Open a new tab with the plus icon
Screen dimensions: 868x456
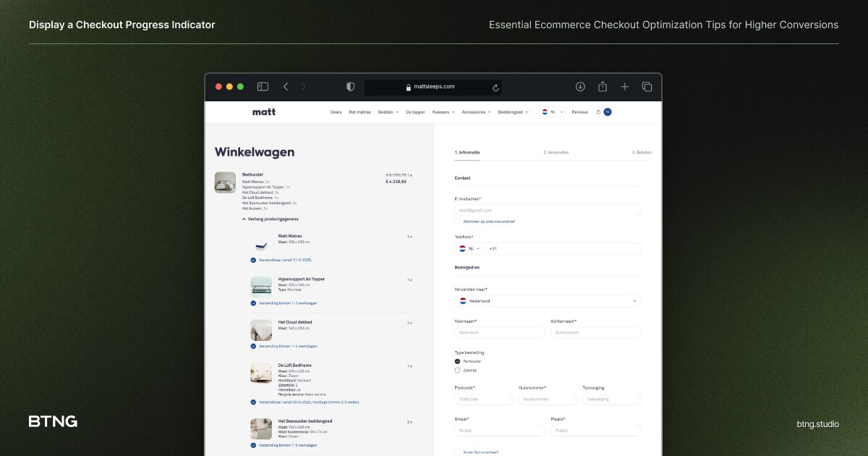coord(625,87)
